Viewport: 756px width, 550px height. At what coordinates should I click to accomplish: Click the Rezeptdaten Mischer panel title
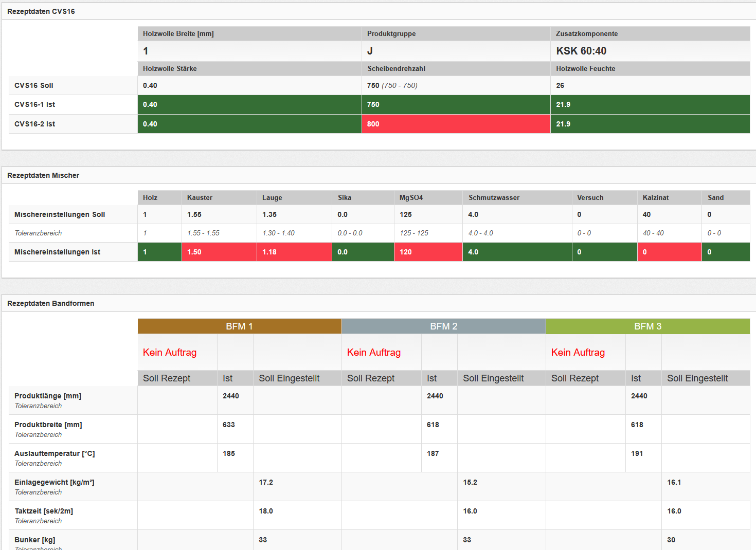coord(43,175)
